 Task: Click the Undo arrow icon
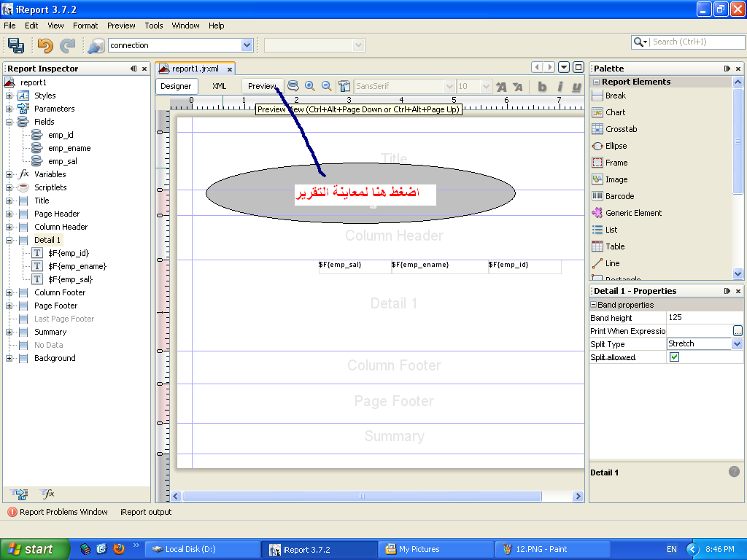tap(45, 45)
